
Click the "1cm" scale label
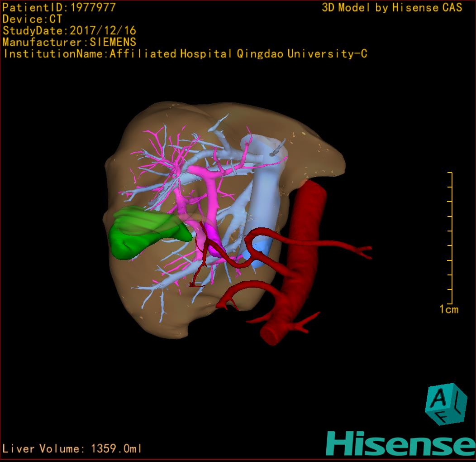(449, 309)
